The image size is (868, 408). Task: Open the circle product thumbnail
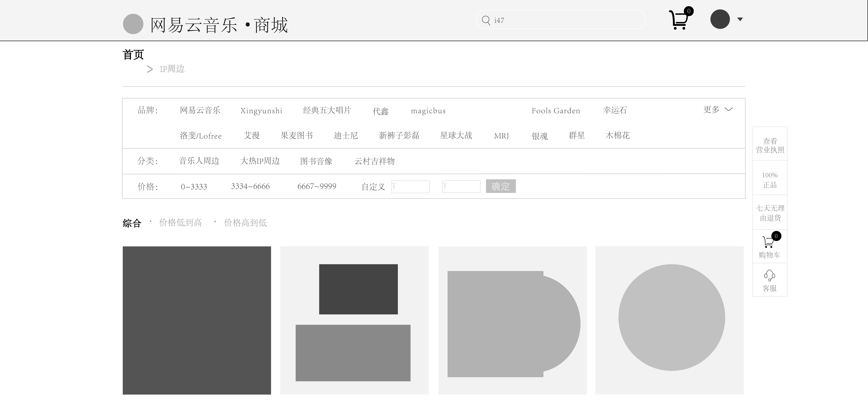[670, 320]
